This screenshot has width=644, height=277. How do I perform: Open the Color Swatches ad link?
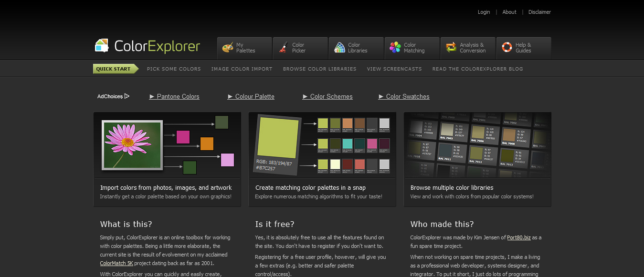[x=404, y=96]
